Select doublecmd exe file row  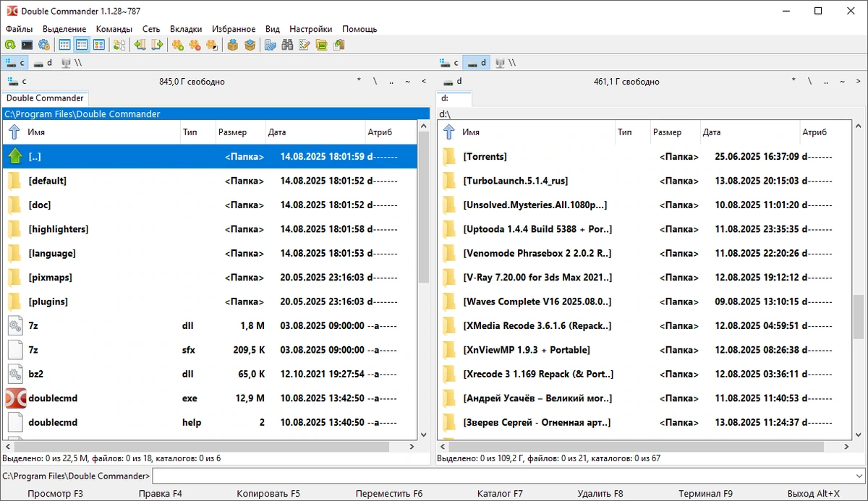click(210, 398)
